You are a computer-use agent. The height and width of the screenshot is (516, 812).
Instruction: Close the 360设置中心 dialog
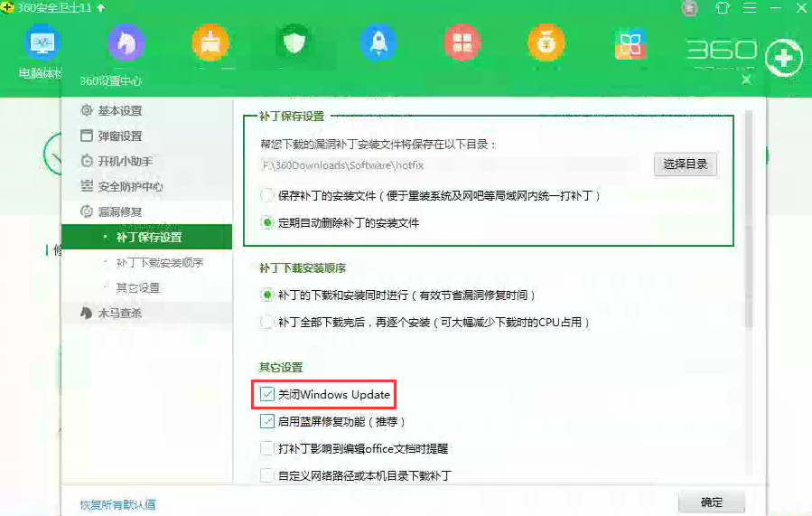[746, 80]
